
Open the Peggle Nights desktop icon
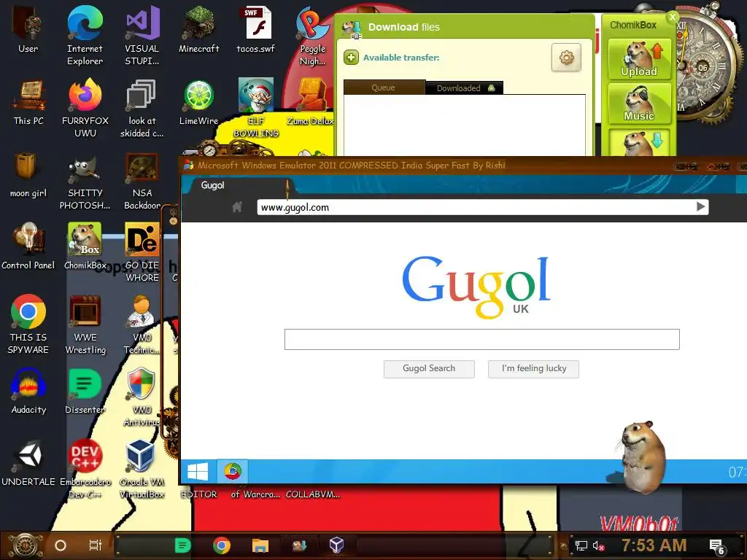312,34
